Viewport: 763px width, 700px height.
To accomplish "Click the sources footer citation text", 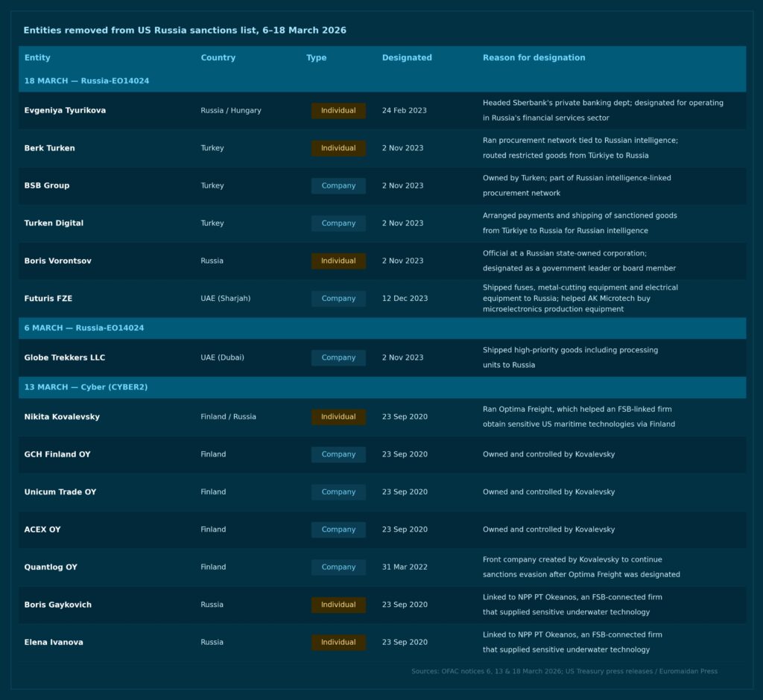I will 563,671.
